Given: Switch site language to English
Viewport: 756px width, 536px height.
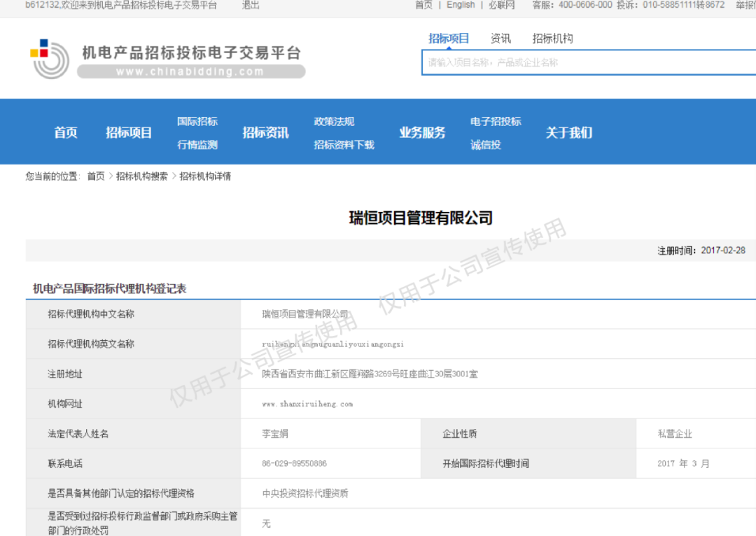Looking at the screenshot, I should pyautogui.click(x=460, y=6).
